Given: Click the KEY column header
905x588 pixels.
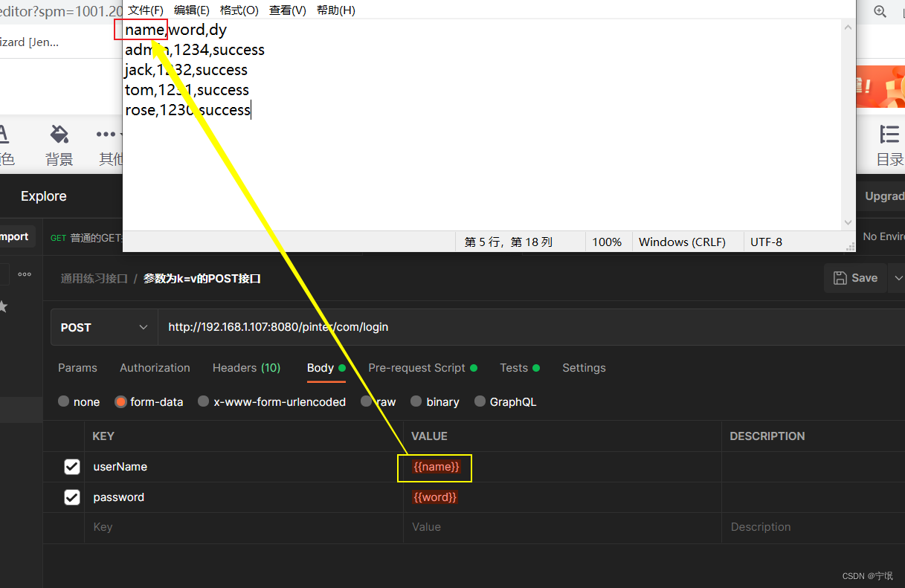Looking at the screenshot, I should pos(103,436).
